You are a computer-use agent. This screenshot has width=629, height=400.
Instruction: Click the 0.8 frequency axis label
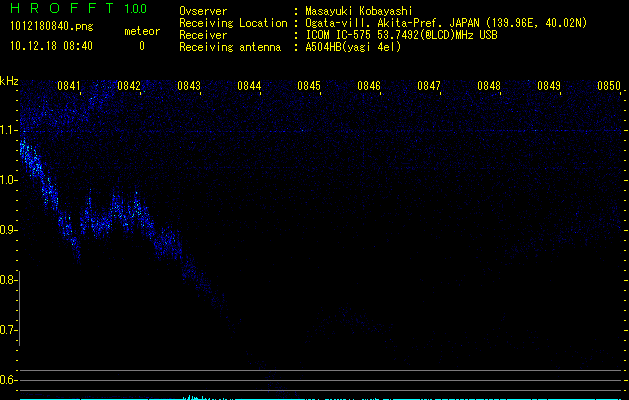click(8, 280)
